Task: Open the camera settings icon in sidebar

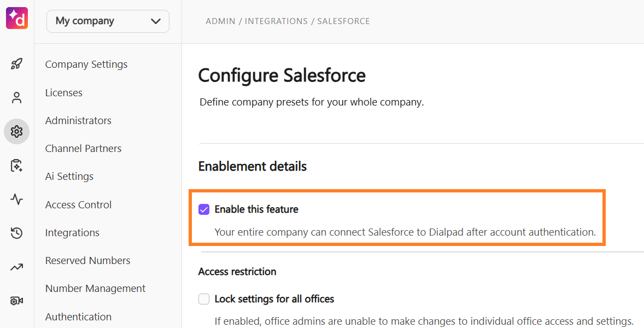Action: (x=16, y=301)
